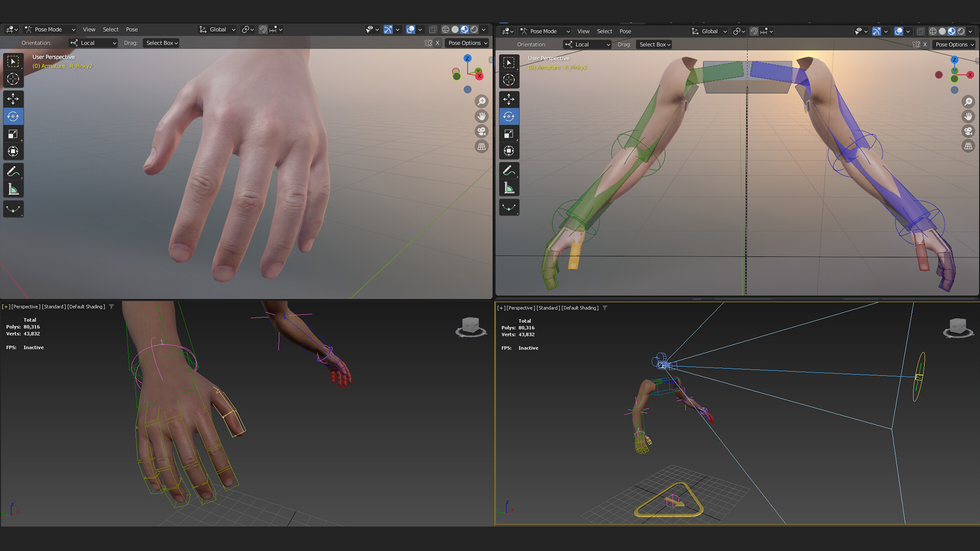Expand Pose Options dropdown in top-right viewport
Image resolution: width=980 pixels, height=551 pixels.
tap(954, 44)
